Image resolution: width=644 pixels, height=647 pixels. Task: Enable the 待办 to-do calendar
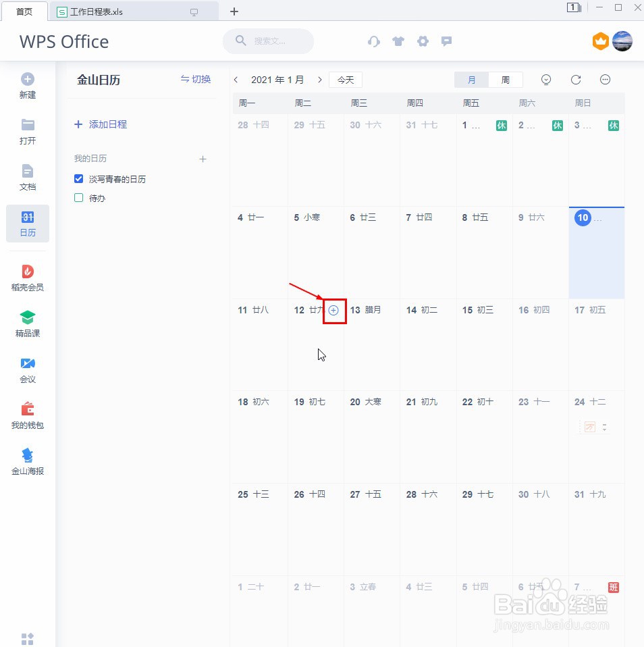coord(78,198)
